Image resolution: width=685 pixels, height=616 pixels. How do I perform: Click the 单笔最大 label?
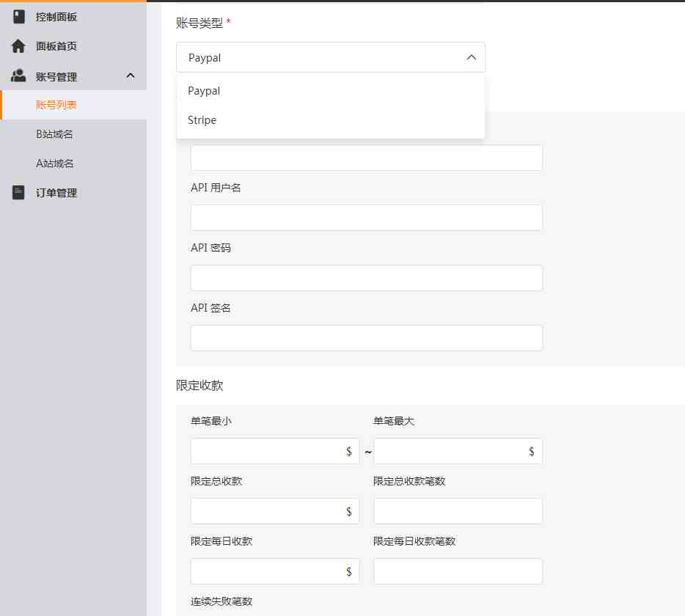(394, 421)
